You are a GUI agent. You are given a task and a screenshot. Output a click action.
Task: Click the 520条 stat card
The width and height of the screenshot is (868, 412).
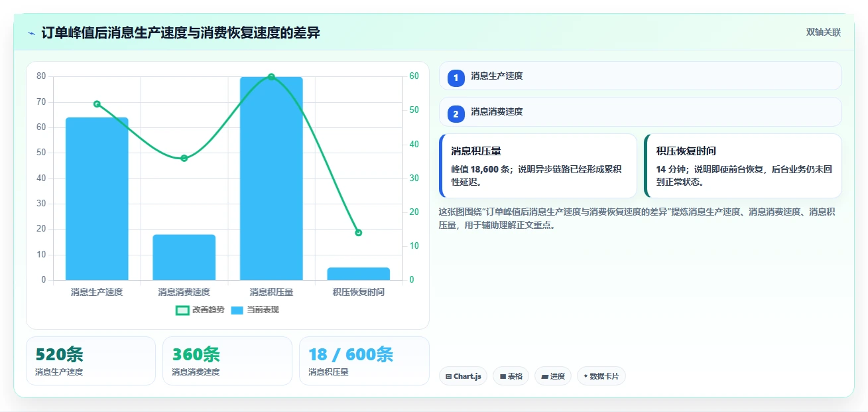pos(91,361)
